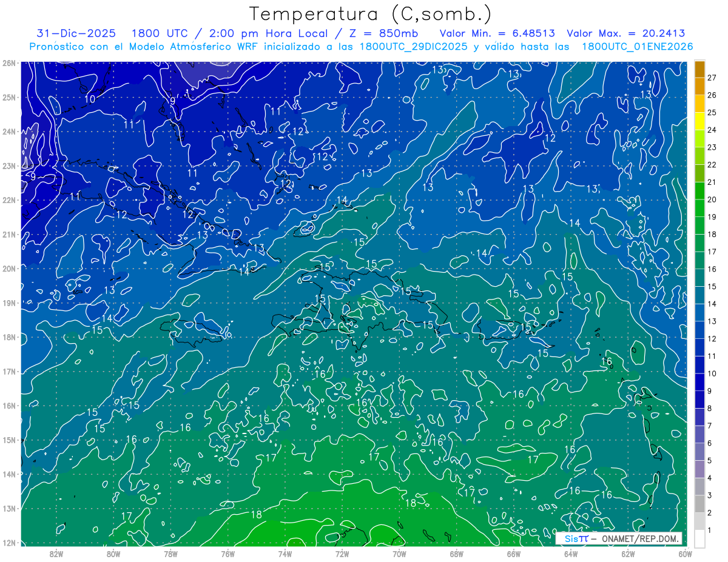The height and width of the screenshot is (562, 728).
Task: Click the "76W" longitude axis label
Action: tap(228, 554)
